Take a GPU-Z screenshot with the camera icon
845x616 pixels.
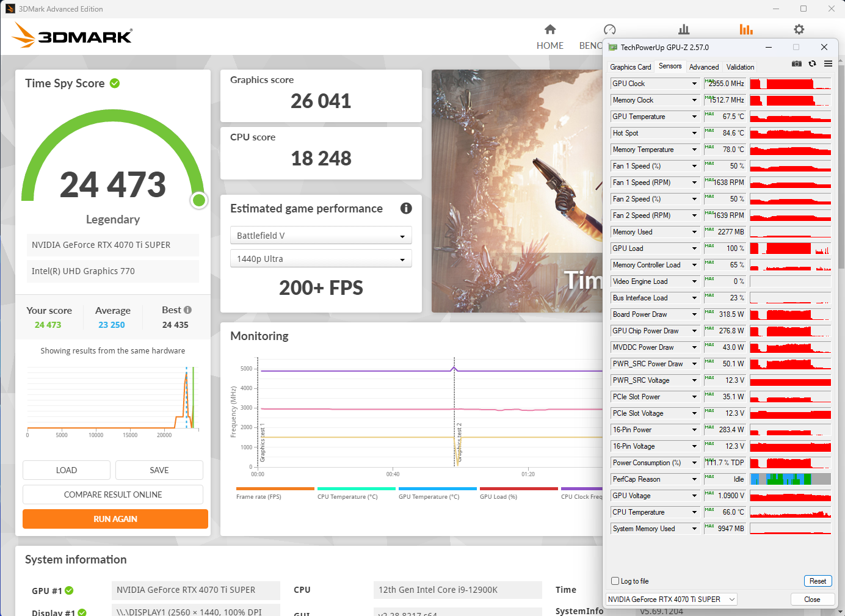796,63
